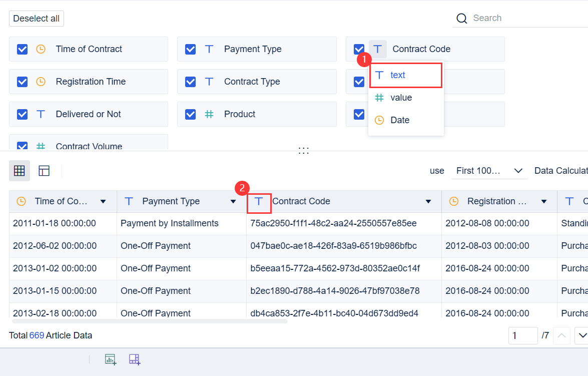Viewport: 588px width, 376px height.
Task: Click the clock type icon beside Time of Contract field
Action: click(41, 49)
